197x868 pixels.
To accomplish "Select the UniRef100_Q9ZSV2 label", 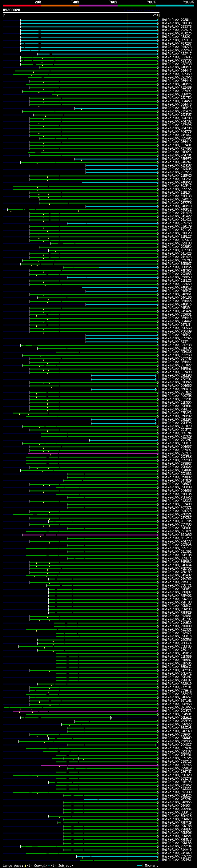I will click(x=177, y=78).
